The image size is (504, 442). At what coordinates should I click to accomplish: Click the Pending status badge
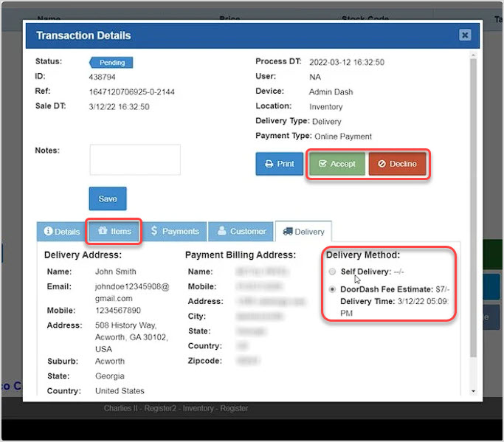111,63
